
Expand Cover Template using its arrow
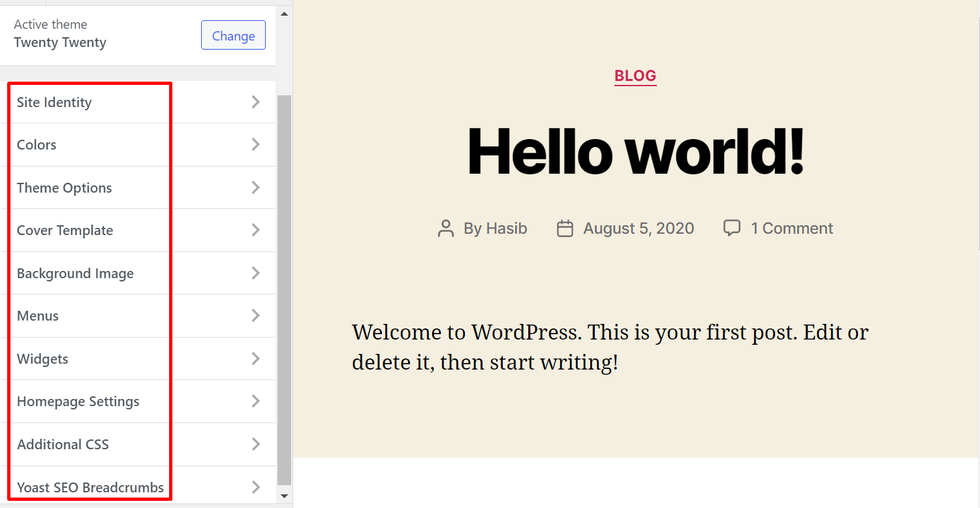pos(256,230)
